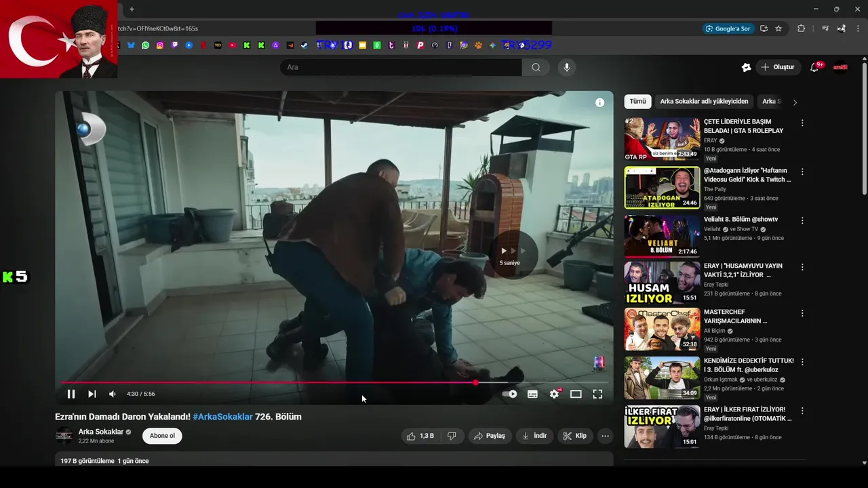Enter fullscreen mode on the video
The image size is (868, 488).
pyautogui.click(x=597, y=394)
